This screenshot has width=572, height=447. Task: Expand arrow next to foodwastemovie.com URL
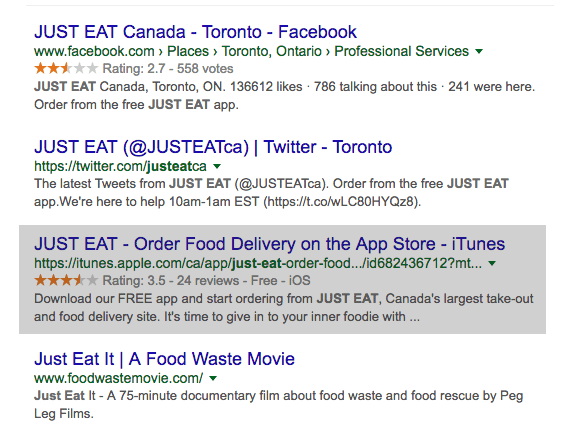coord(213,378)
